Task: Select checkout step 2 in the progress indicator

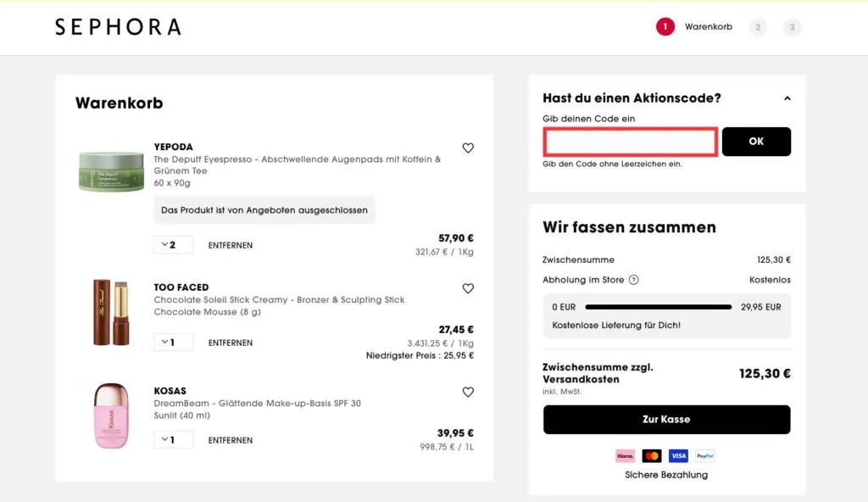Action: pos(758,26)
